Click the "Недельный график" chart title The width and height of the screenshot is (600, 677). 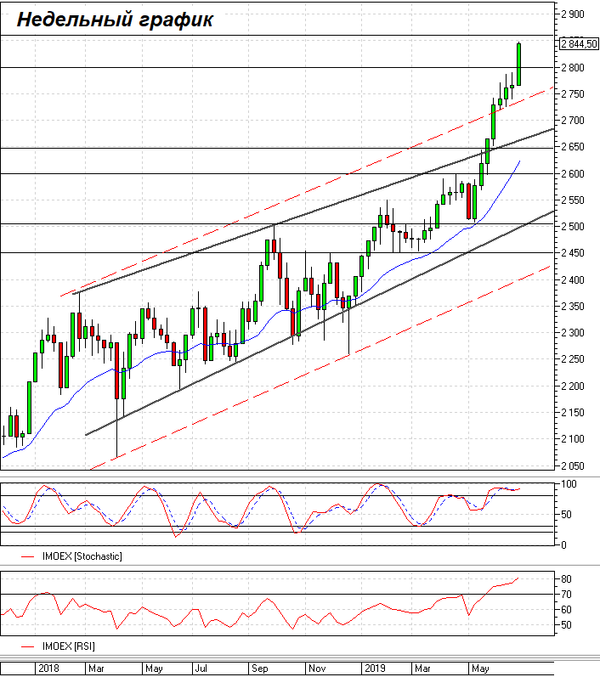pyautogui.click(x=115, y=19)
